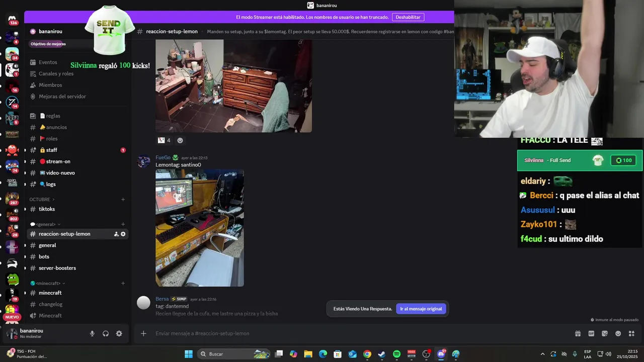Image resolution: width=644 pixels, height=362 pixels.
Task: Open the emoji picker
Action: (x=618, y=333)
